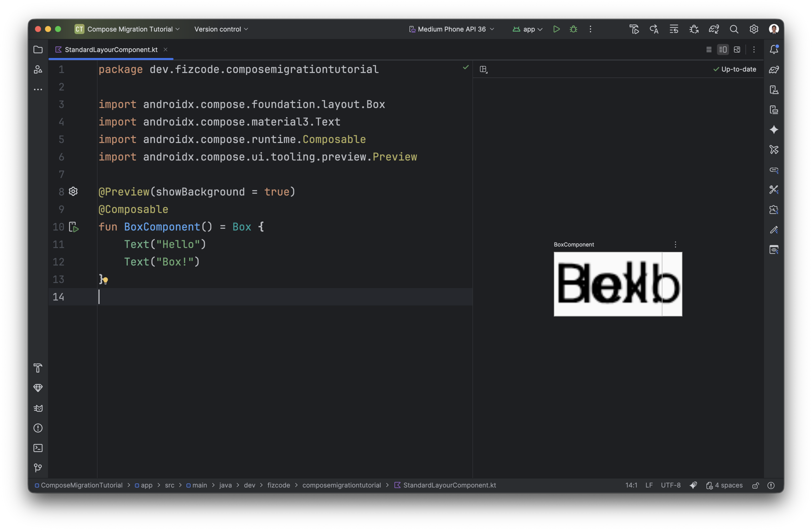Image resolution: width=812 pixels, height=530 pixels.
Task: Click the UTF-8 encoding indicator
Action: [x=671, y=485]
